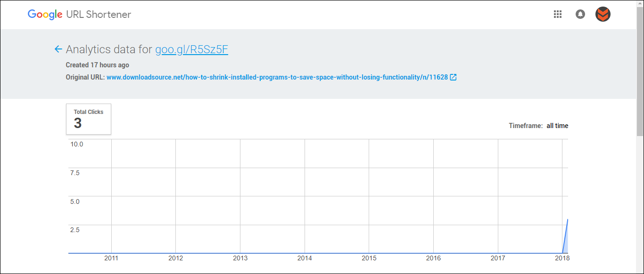Image resolution: width=644 pixels, height=274 pixels.
Task: Click the 7.5 y-axis label
Action: [x=75, y=173]
